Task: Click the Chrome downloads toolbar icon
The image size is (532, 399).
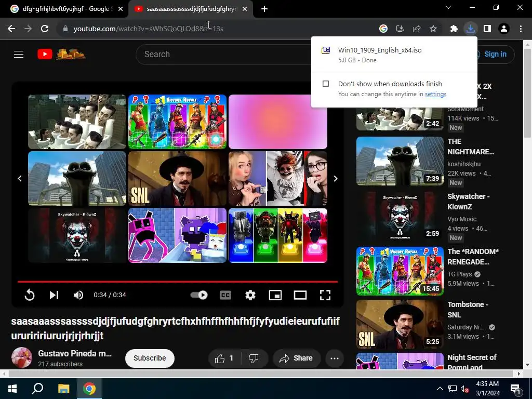Action: point(471,29)
